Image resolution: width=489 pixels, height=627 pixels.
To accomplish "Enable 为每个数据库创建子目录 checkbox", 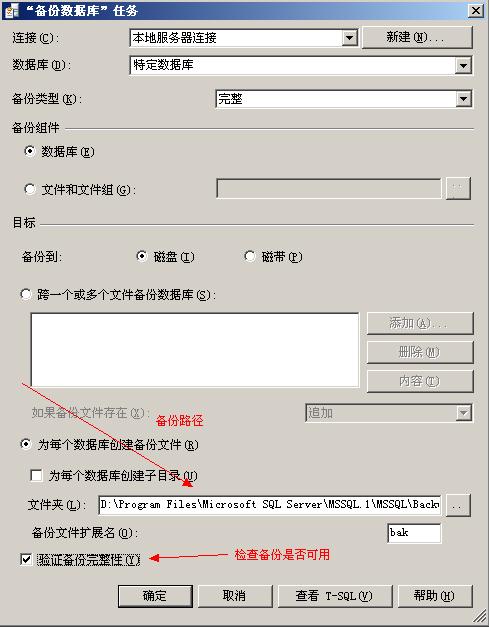I will click(36, 475).
